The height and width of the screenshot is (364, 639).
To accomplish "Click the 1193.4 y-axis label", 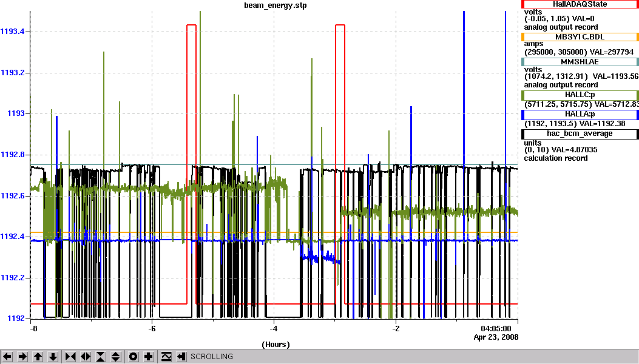I will (x=12, y=32).
